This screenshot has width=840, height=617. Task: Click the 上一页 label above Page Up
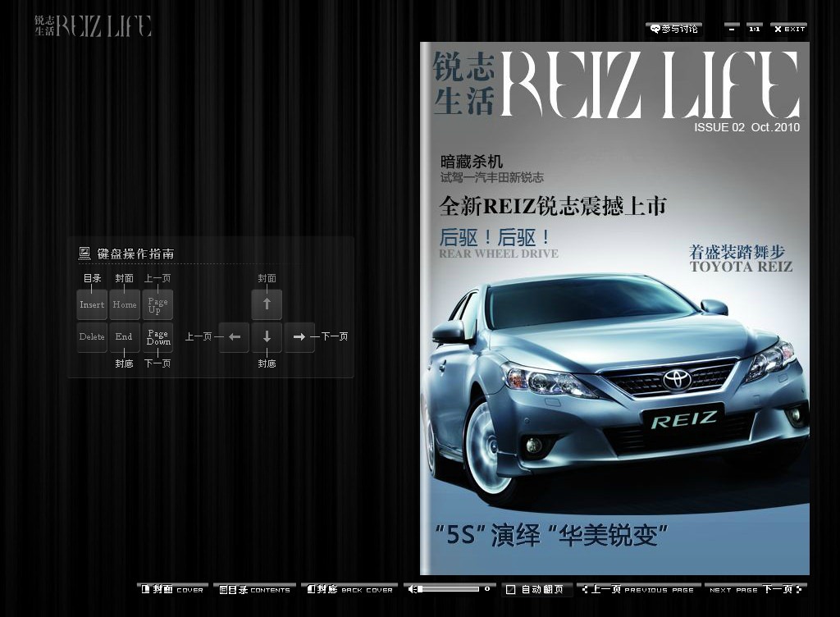point(157,278)
